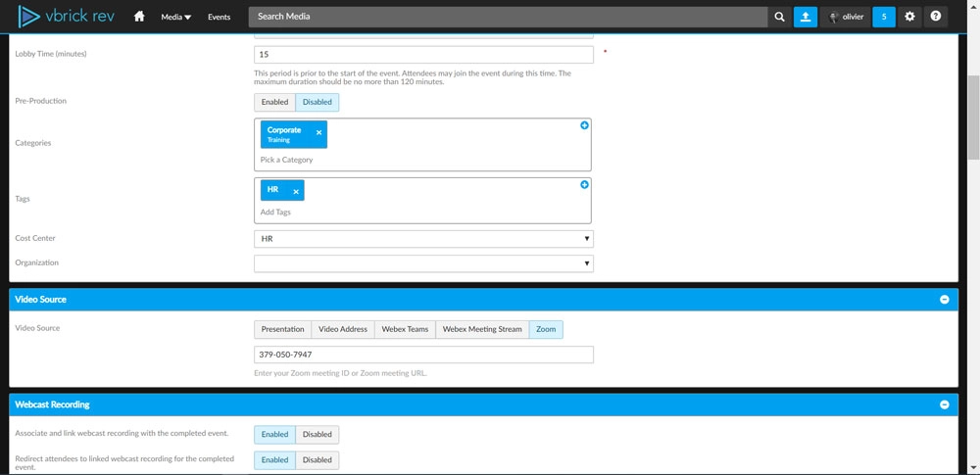The image size is (980, 475).
Task: Open the settings gear icon
Action: (910, 17)
